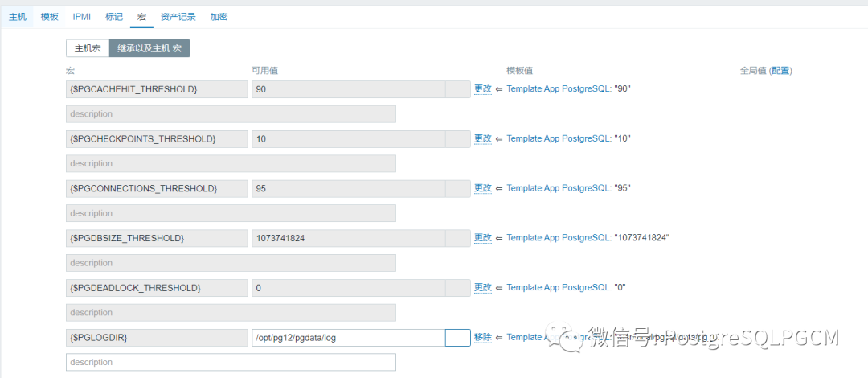The height and width of the screenshot is (378, 868).
Task: Open the IPMI tab
Action: click(82, 17)
